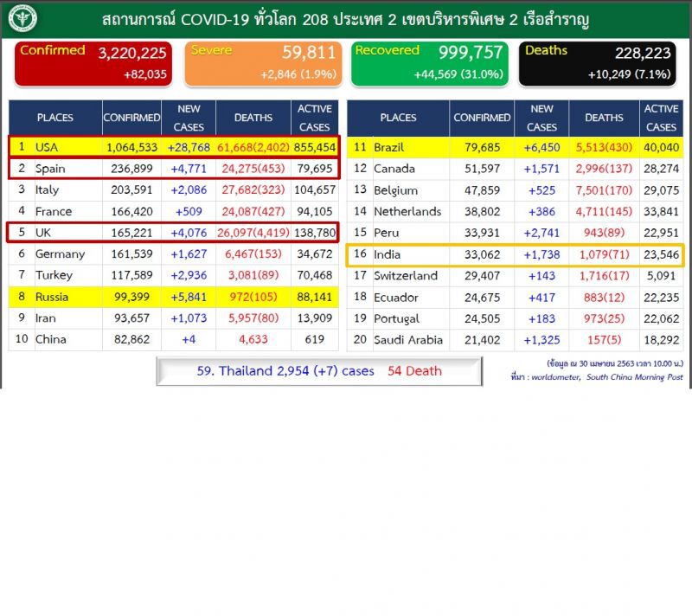Click France new cases +509
The image size is (692, 616).
(x=189, y=211)
